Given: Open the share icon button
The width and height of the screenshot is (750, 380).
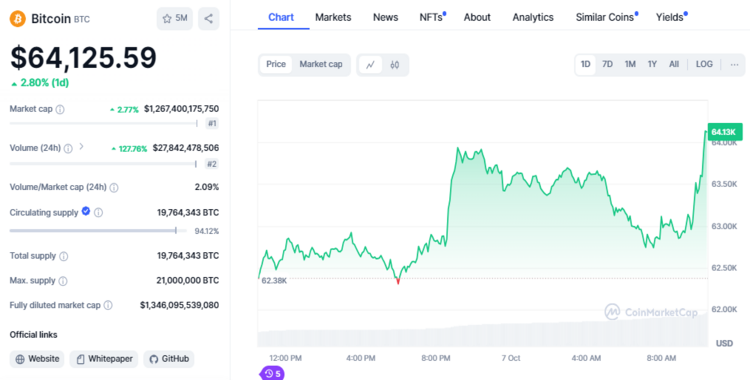Looking at the screenshot, I should pyautogui.click(x=209, y=19).
